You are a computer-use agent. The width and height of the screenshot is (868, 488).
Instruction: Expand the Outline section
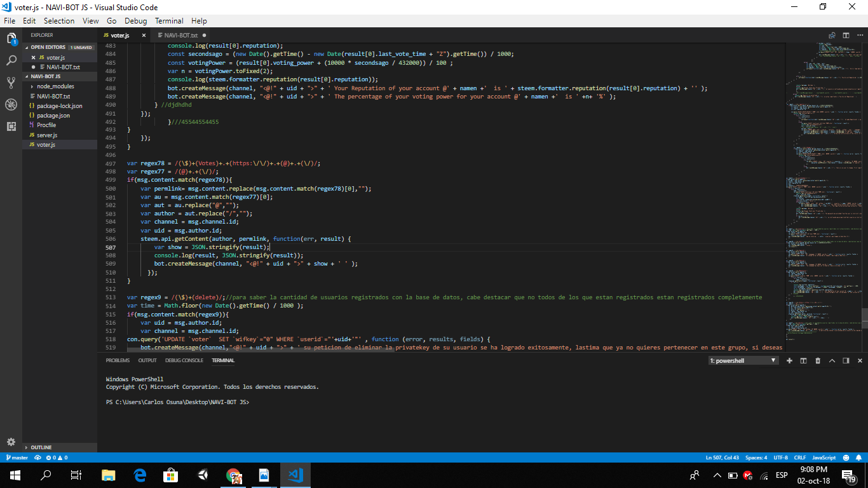coord(41,447)
